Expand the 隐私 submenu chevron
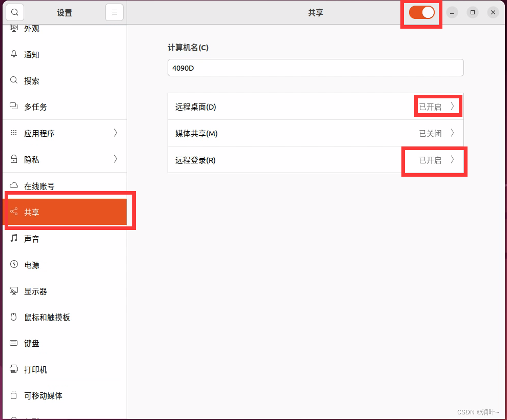507x420 pixels. point(115,159)
